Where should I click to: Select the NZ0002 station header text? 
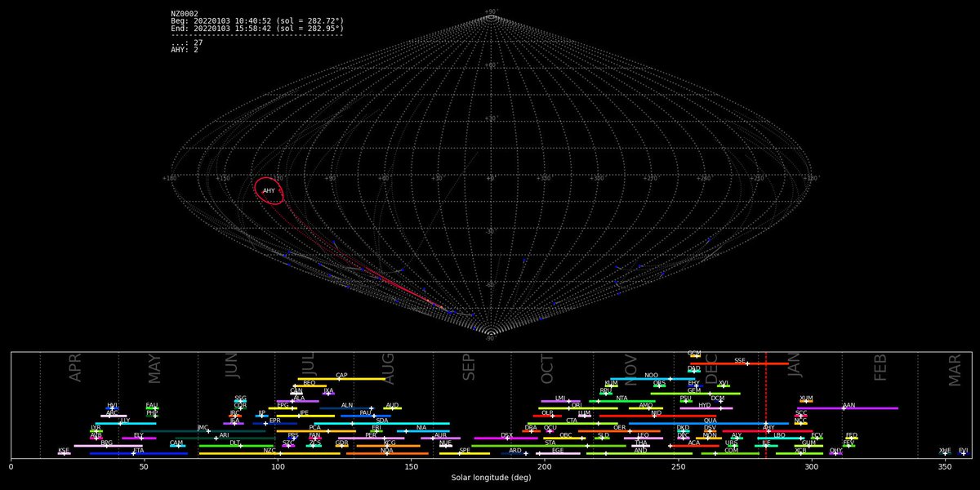(185, 14)
